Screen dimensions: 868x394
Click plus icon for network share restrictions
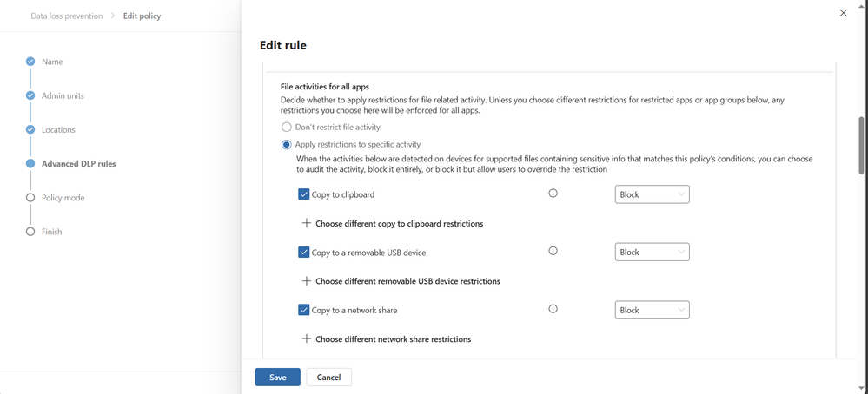pos(306,338)
